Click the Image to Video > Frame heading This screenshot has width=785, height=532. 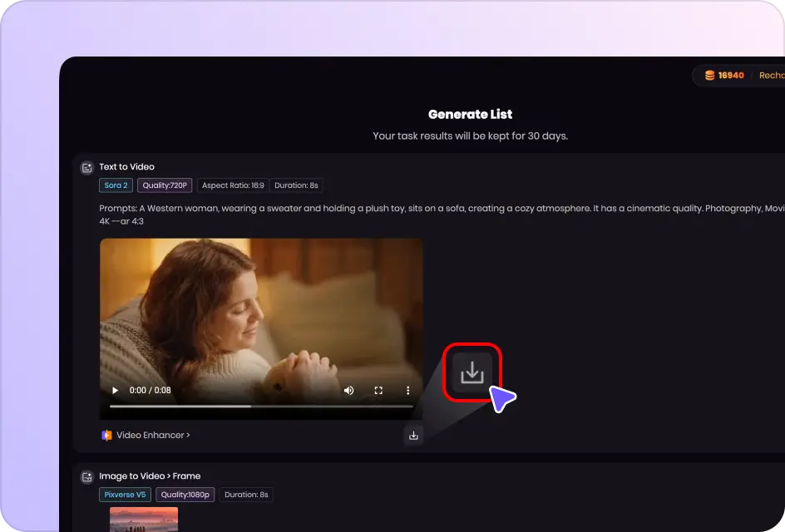coord(150,476)
